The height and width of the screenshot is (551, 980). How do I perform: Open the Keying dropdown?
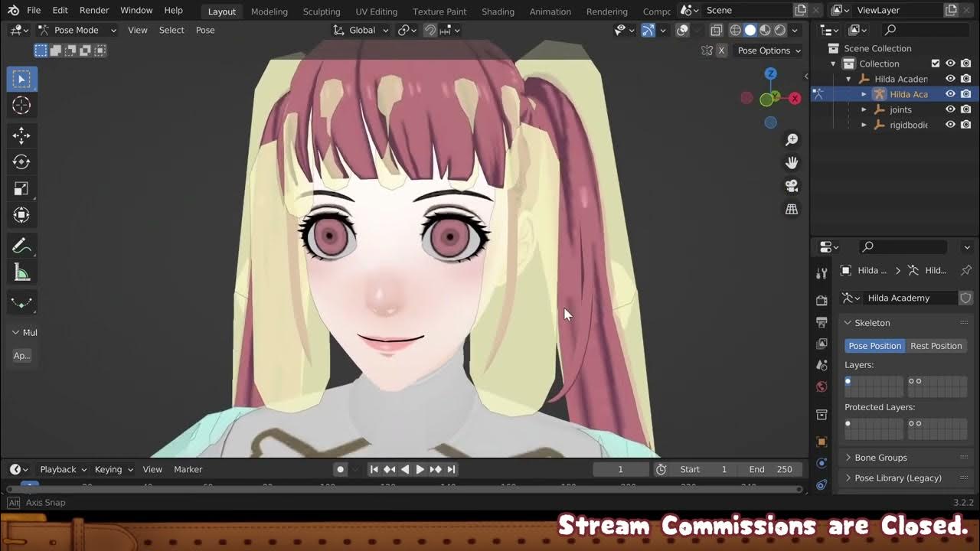[113, 469]
